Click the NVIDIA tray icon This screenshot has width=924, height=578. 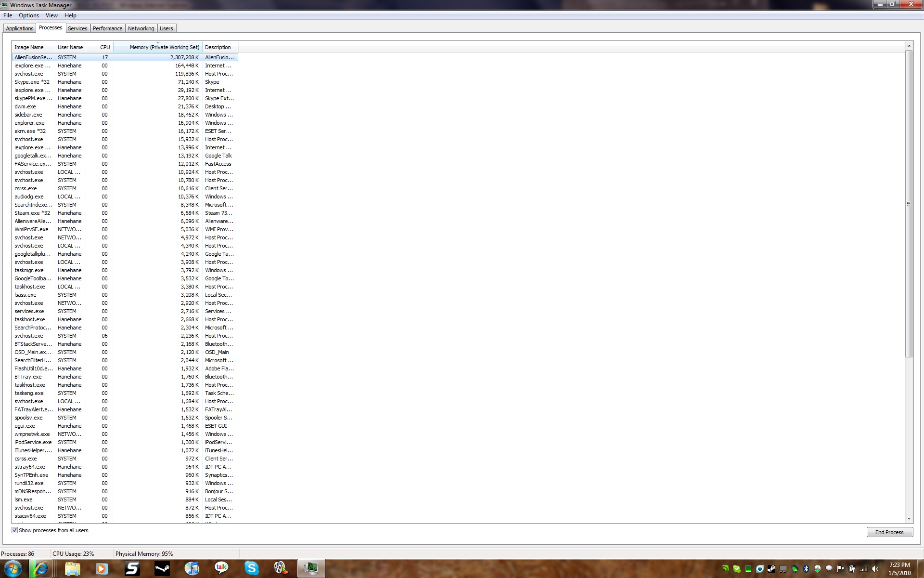725,569
